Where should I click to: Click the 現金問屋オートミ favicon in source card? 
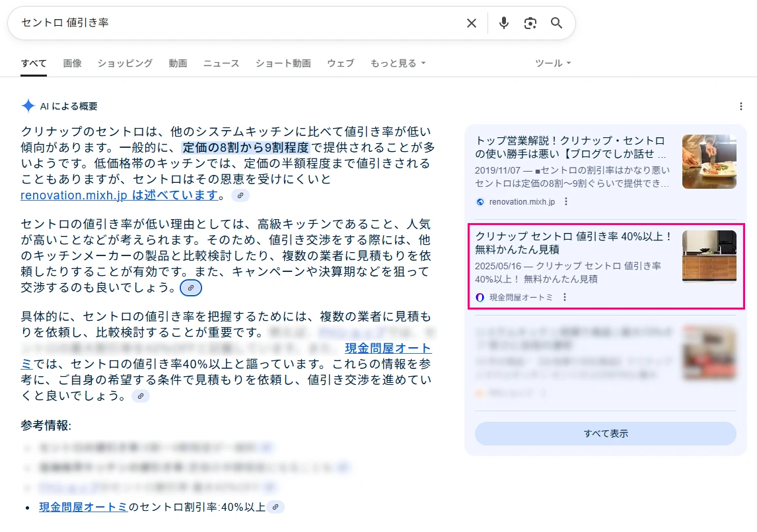pyautogui.click(x=480, y=297)
